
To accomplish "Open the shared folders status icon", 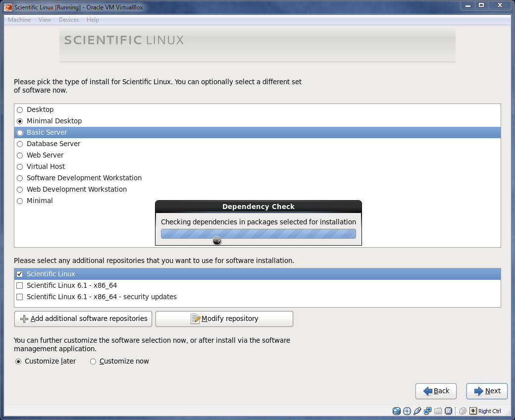I will point(438,411).
